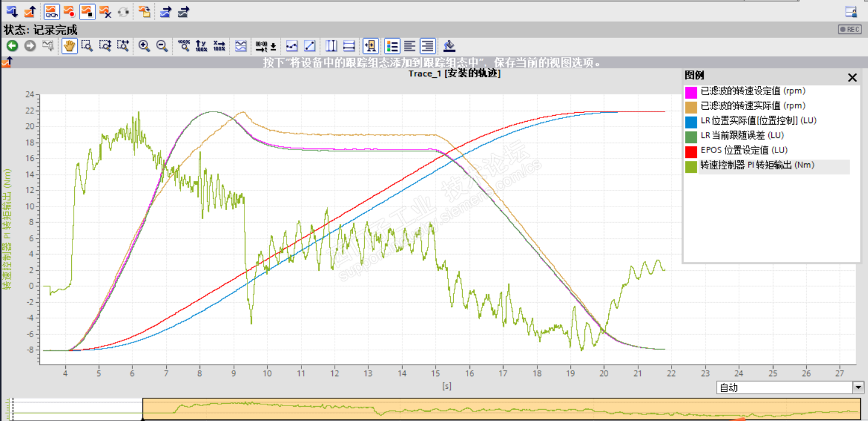Toggle the legend display button

(392, 46)
